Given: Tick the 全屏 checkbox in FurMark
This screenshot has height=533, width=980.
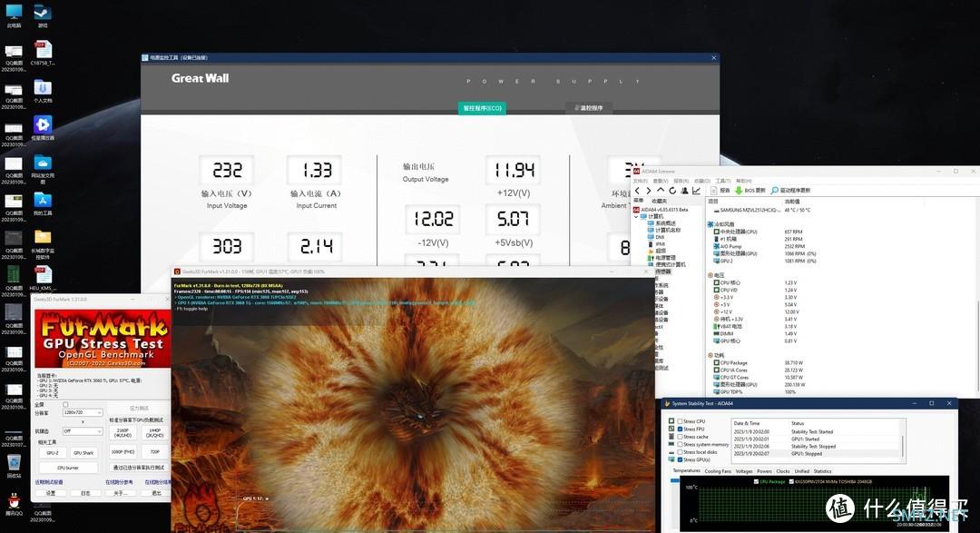Looking at the screenshot, I should coord(65,405).
